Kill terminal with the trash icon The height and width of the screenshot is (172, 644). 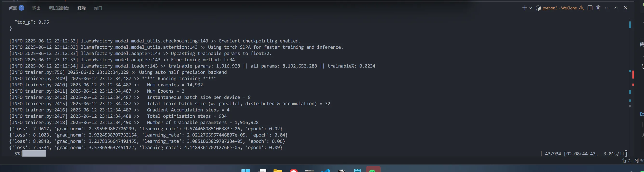tap(598, 8)
